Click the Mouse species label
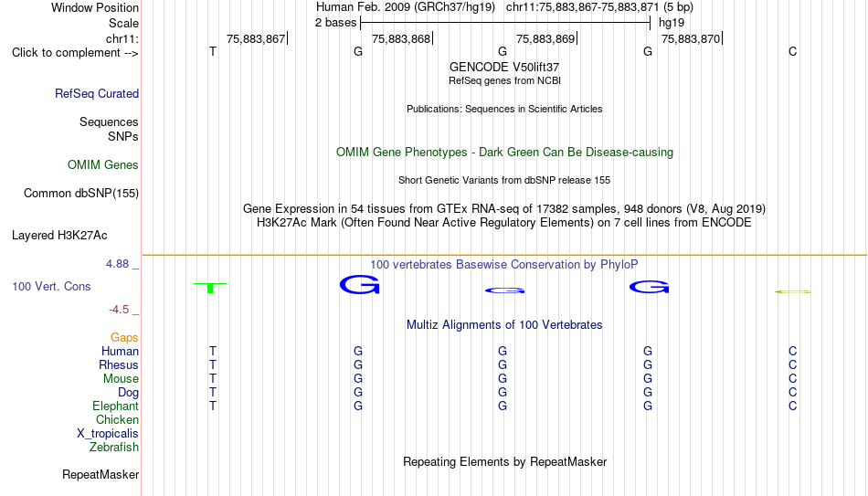 (121, 379)
